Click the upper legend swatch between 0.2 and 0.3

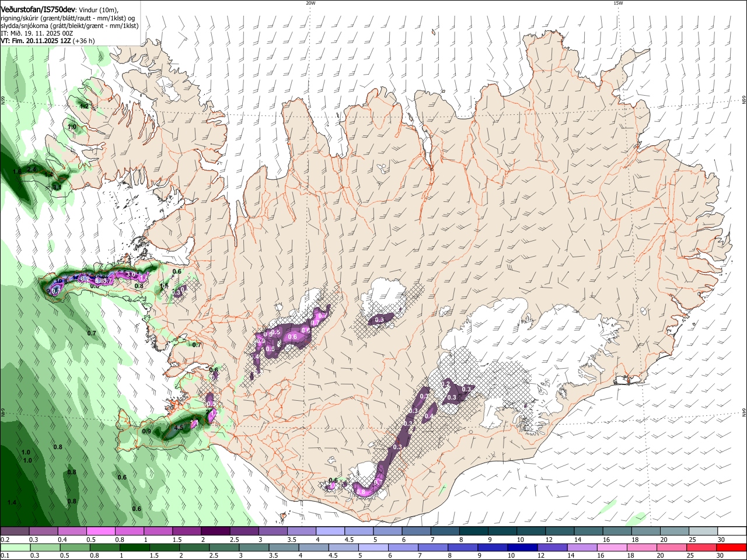tap(15, 531)
